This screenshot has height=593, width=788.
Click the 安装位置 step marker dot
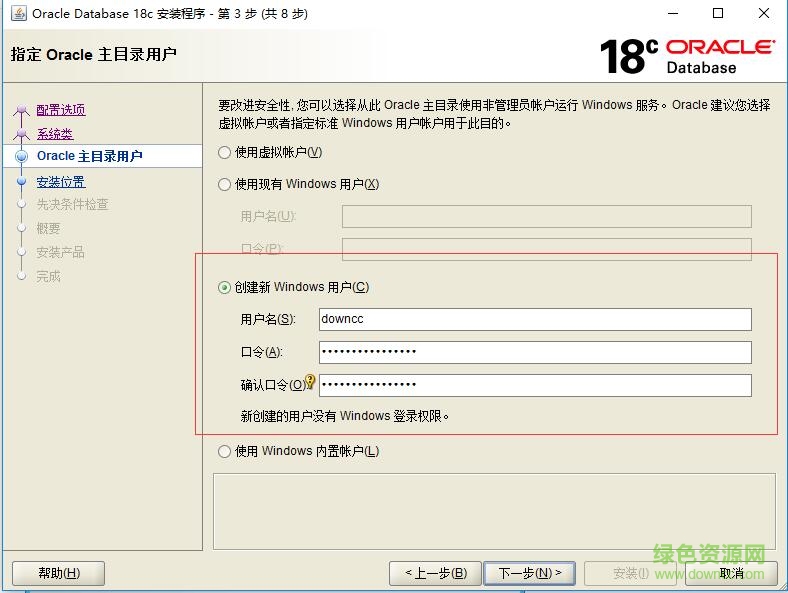21,181
